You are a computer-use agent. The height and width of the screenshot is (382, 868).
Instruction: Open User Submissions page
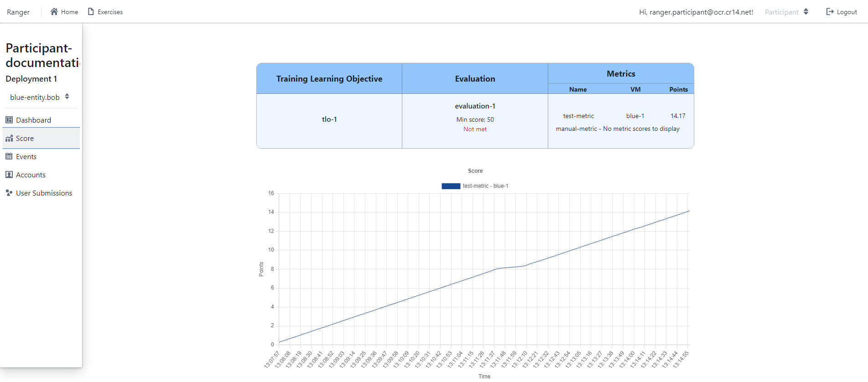(x=44, y=193)
